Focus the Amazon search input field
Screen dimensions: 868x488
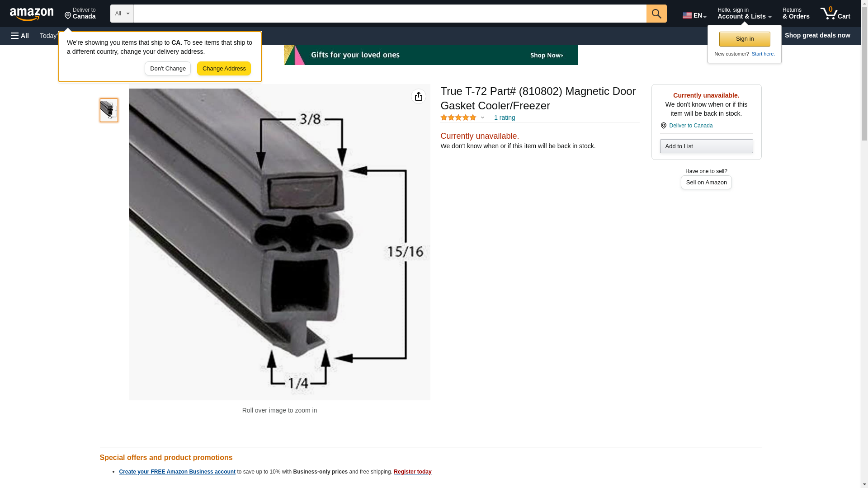pyautogui.click(x=390, y=14)
